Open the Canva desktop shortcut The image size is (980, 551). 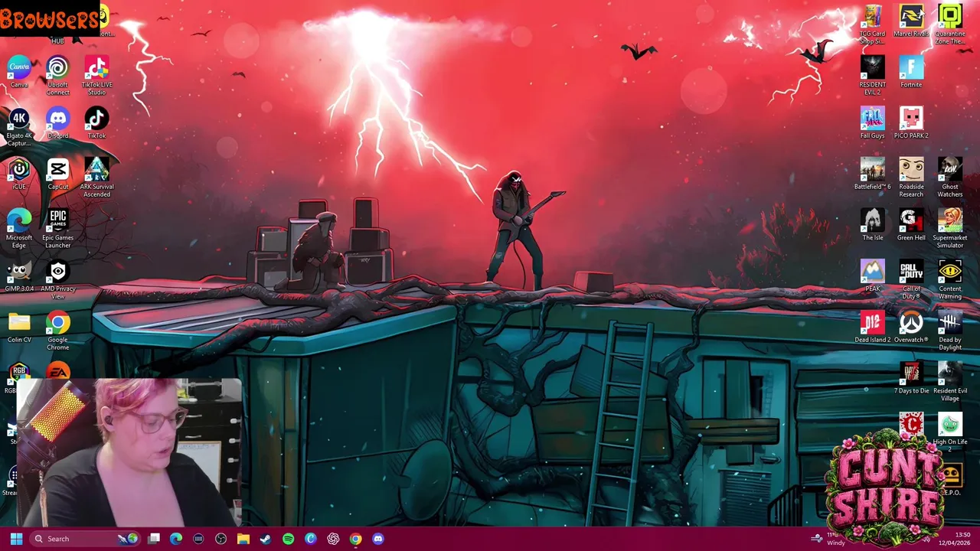click(19, 71)
